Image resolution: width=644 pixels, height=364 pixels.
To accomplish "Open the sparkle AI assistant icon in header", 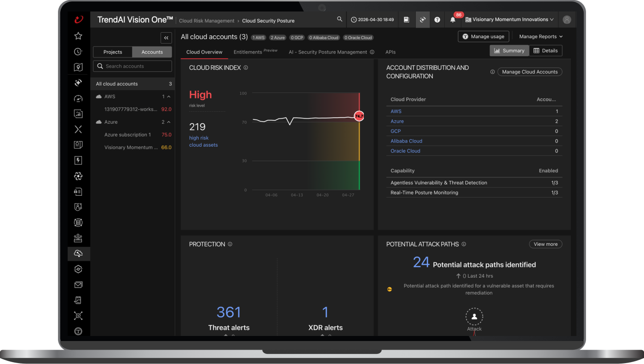I will pyautogui.click(x=422, y=20).
